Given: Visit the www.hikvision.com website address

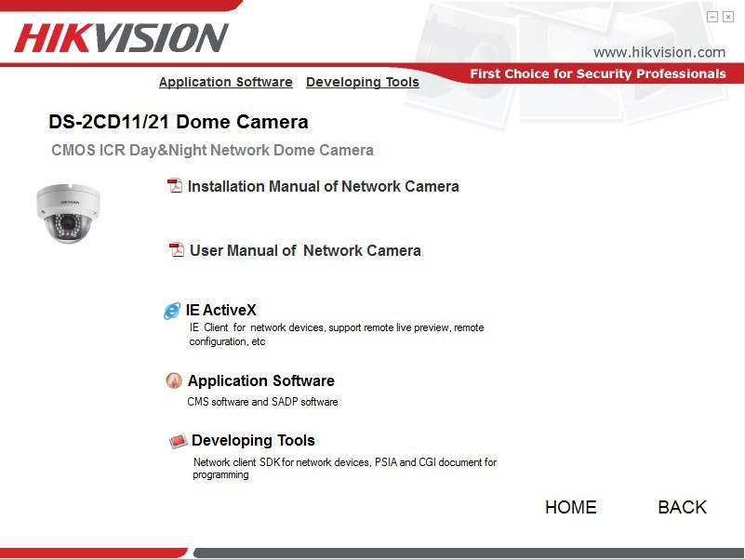Looking at the screenshot, I should click(x=659, y=52).
